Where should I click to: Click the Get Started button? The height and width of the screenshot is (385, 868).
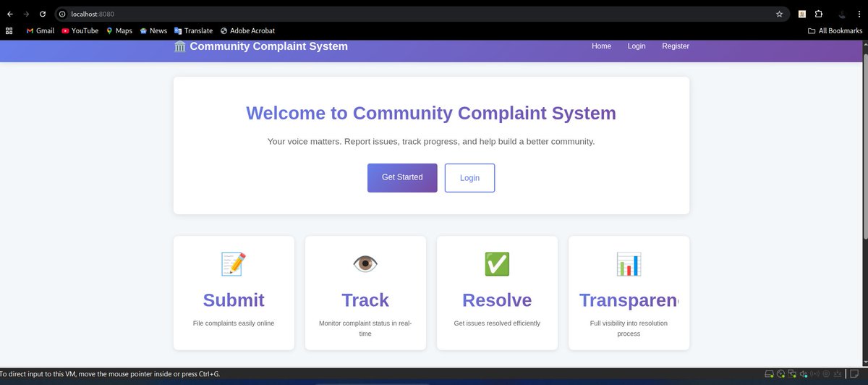pyautogui.click(x=402, y=177)
